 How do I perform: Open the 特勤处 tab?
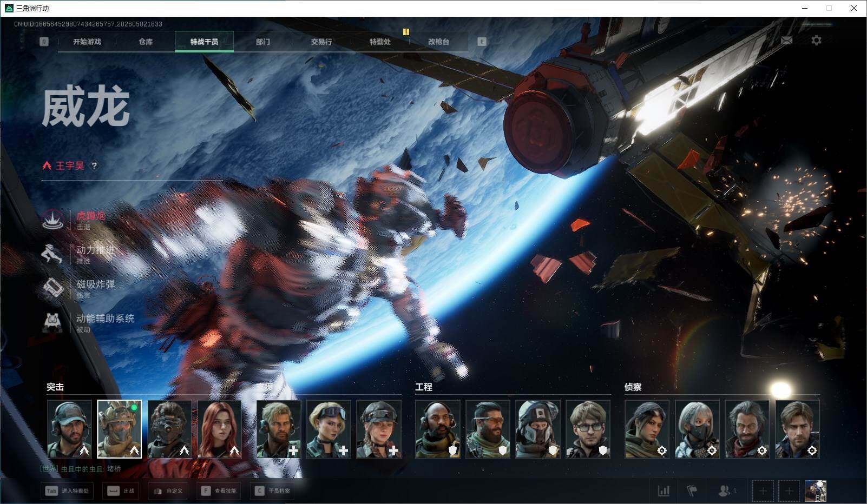(380, 42)
